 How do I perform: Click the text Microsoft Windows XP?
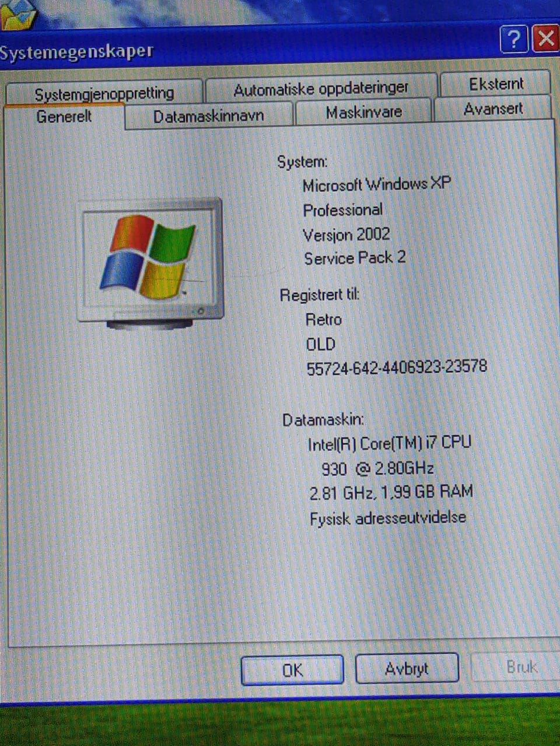[x=377, y=185]
